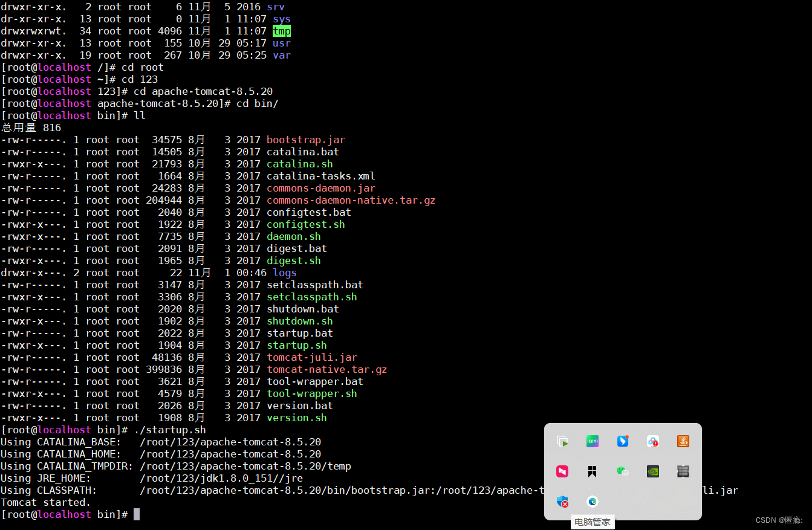Click the file name version.bat
The width and height of the screenshot is (812, 530).
(x=300, y=406)
